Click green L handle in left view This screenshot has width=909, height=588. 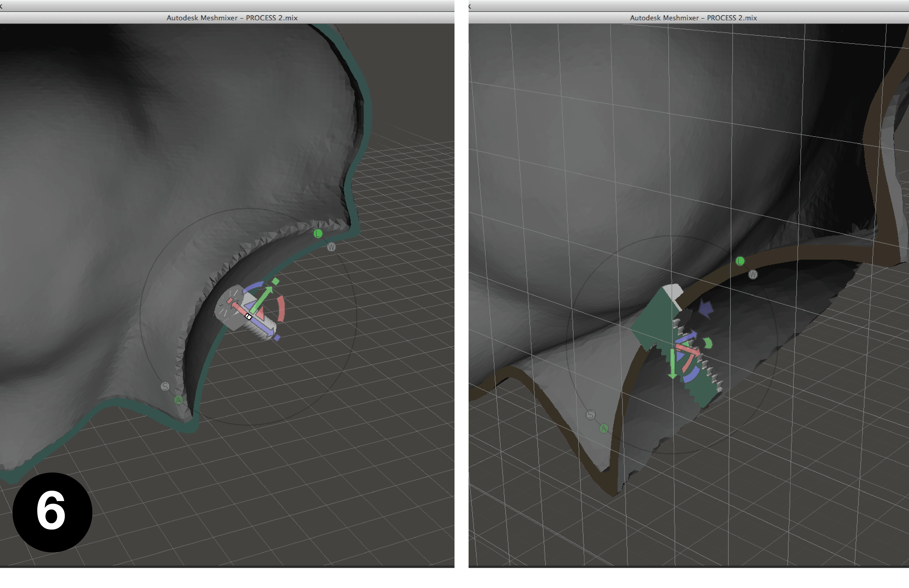click(318, 233)
